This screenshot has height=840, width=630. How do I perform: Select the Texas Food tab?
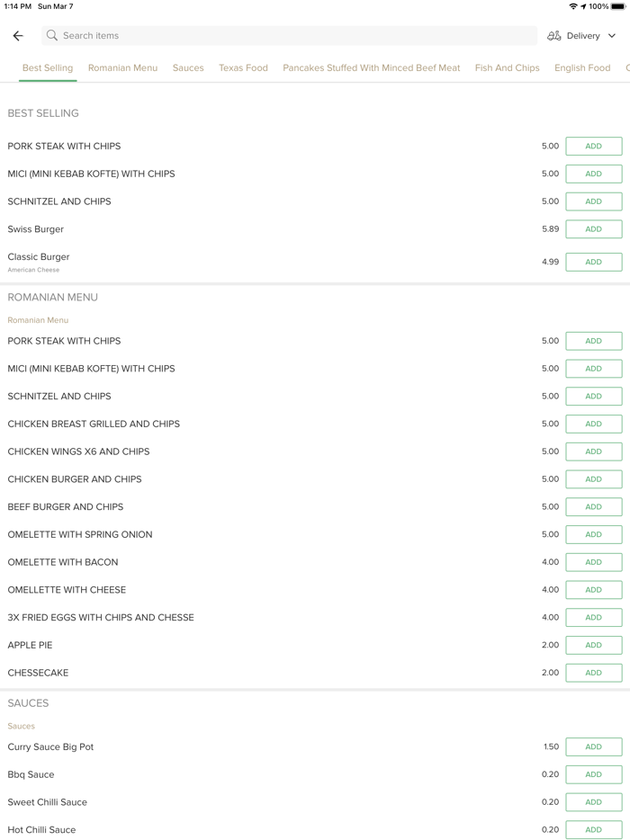click(x=243, y=67)
